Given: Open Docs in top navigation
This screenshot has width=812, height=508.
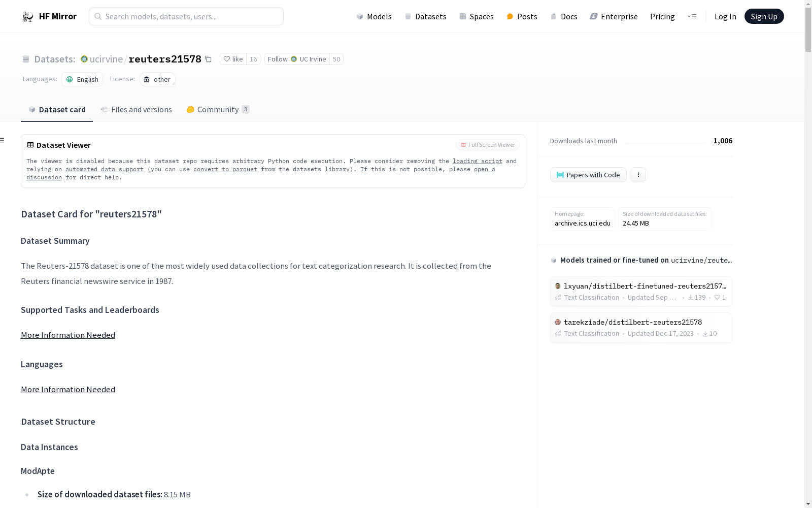Looking at the screenshot, I should click(564, 16).
